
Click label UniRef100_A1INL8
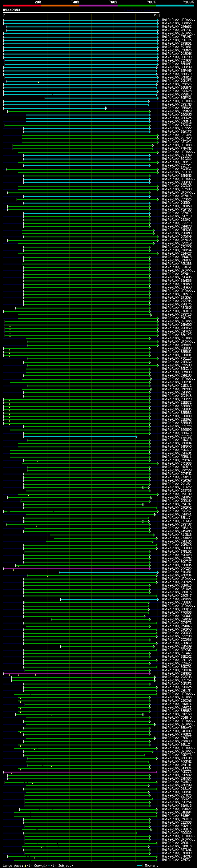[177, 535]
